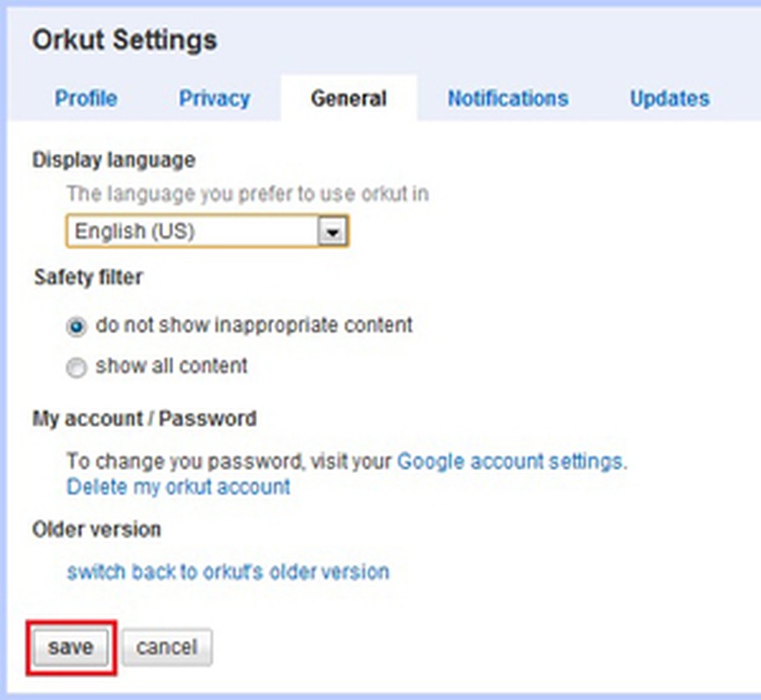
Task: Open the Google account settings link
Action: pyautogui.click(x=510, y=462)
